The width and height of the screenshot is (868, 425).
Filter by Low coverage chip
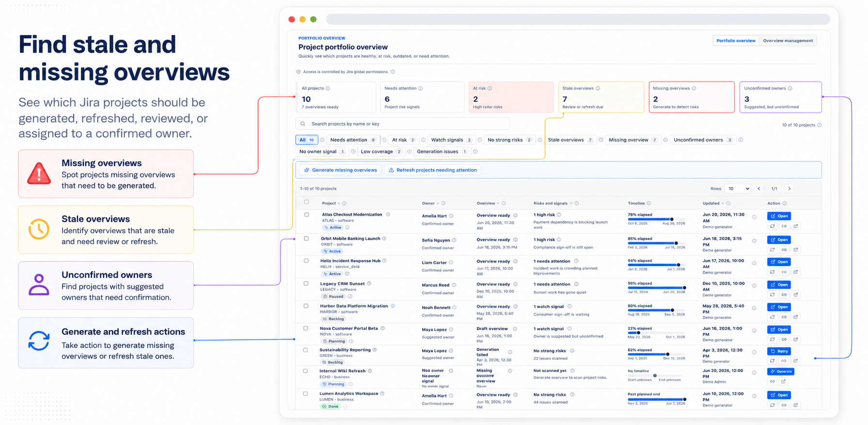[x=381, y=152]
